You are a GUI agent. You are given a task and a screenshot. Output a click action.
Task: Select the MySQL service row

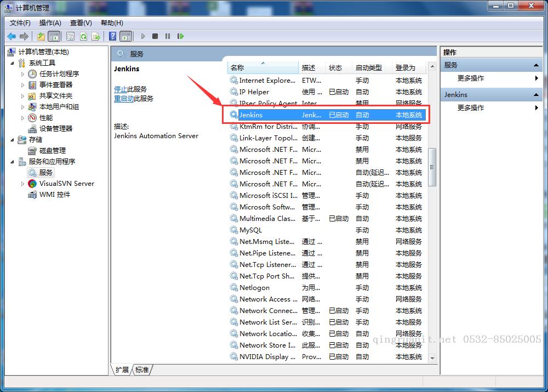(251, 230)
